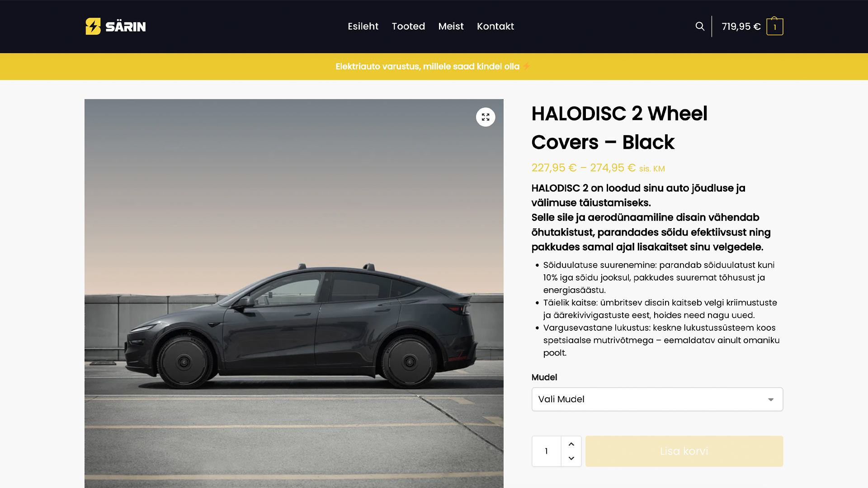
Task: Open the Tooted menu item
Action: tap(408, 26)
